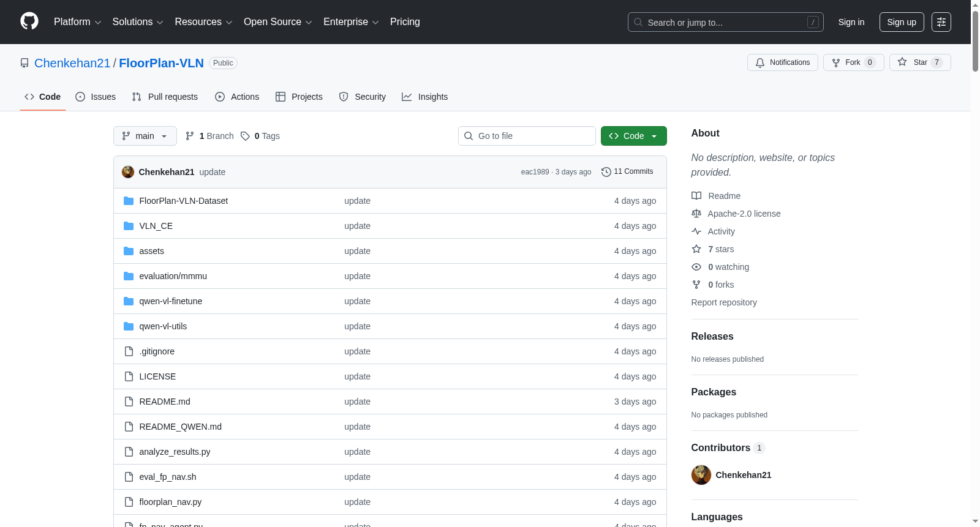Click the VLN_CE folder icon
Viewport: 980px width, 527px height.
pos(129,226)
